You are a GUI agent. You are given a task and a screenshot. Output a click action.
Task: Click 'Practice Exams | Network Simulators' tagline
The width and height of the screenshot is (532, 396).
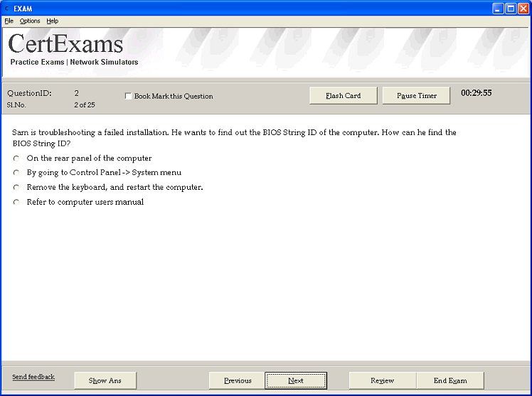74,62
